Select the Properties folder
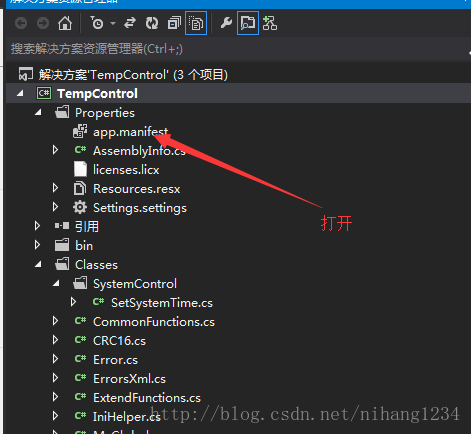Viewport: 471px width, 434px height. click(105, 113)
